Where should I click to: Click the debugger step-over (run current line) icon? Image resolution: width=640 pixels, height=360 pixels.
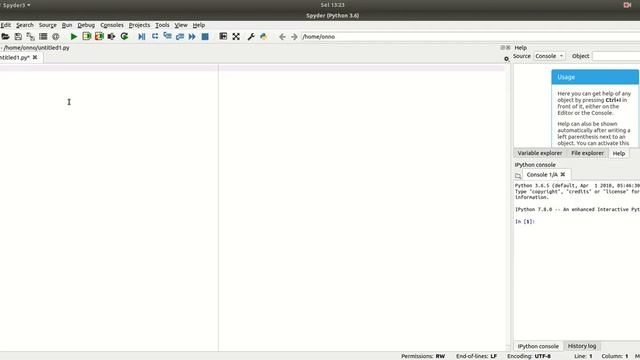point(155,37)
